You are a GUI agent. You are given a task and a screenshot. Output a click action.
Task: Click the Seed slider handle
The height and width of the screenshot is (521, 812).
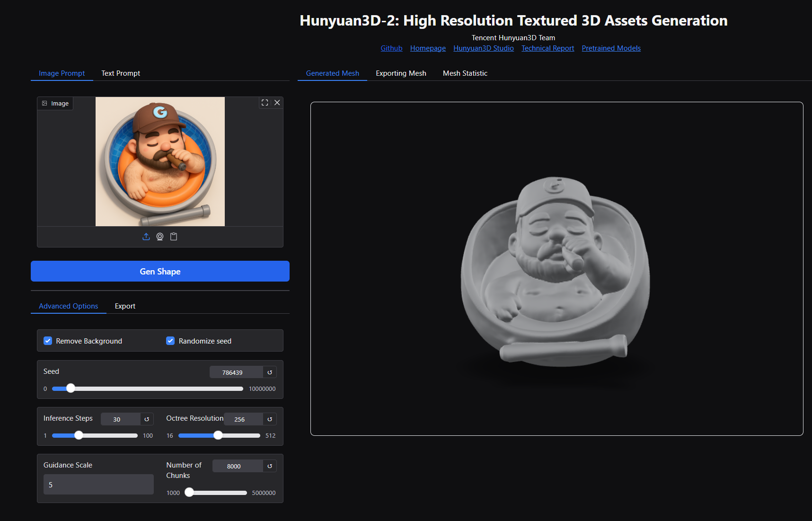click(x=71, y=389)
